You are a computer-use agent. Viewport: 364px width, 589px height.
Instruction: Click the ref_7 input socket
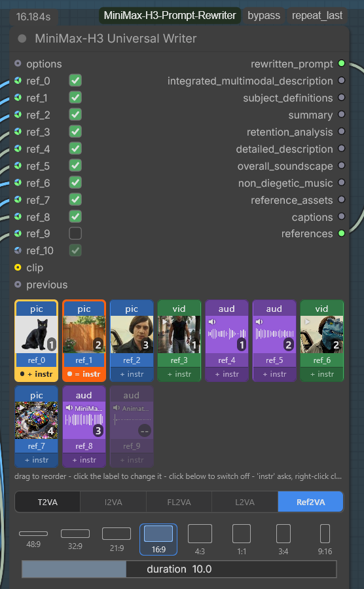pyautogui.click(x=18, y=199)
